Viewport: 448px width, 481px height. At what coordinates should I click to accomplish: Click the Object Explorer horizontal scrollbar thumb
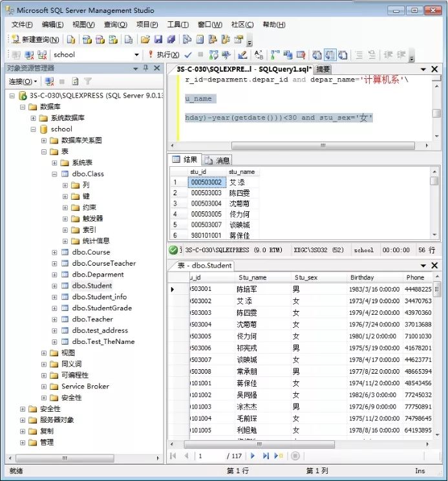65,458
